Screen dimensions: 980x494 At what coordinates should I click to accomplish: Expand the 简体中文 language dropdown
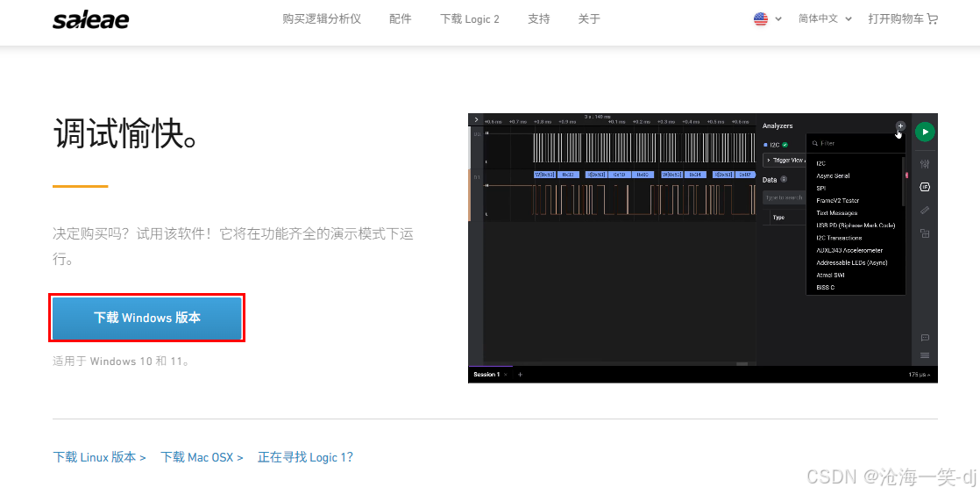(x=824, y=18)
